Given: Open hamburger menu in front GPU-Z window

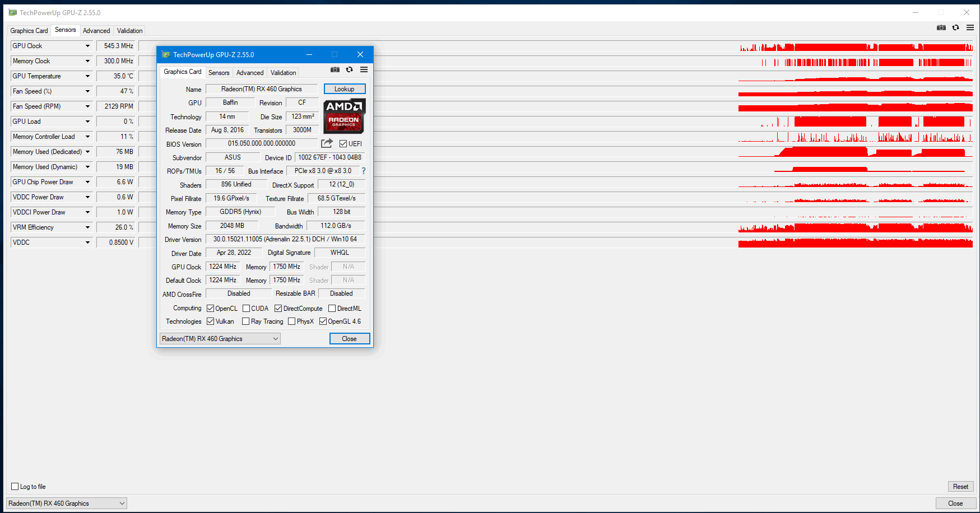Looking at the screenshot, I should click(x=364, y=69).
